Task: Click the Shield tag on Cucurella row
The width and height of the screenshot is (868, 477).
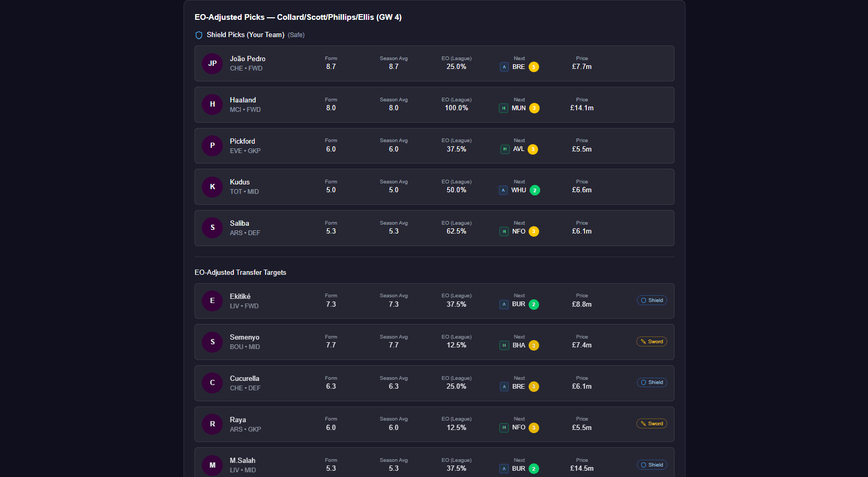Action: (652, 382)
